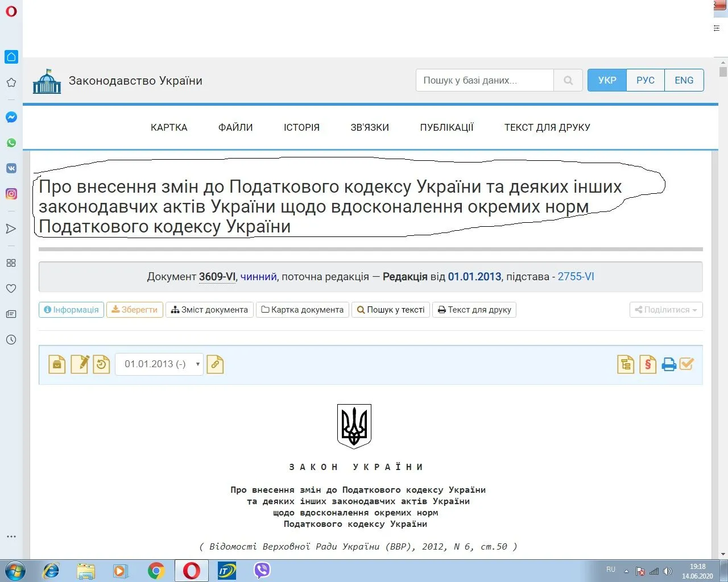Click the printer icon in document toolbar
This screenshot has height=582, width=728.
pyautogui.click(x=669, y=364)
